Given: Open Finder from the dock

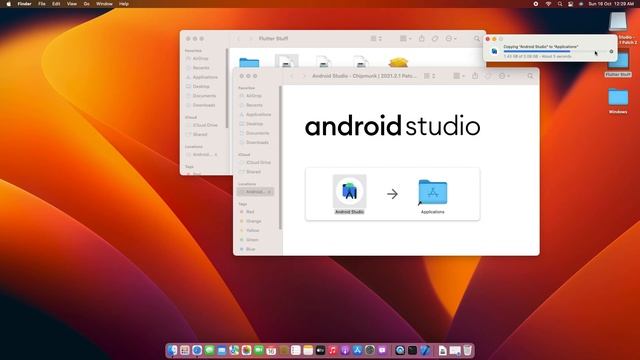Looking at the screenshot, I should click(x=173, y=350).
